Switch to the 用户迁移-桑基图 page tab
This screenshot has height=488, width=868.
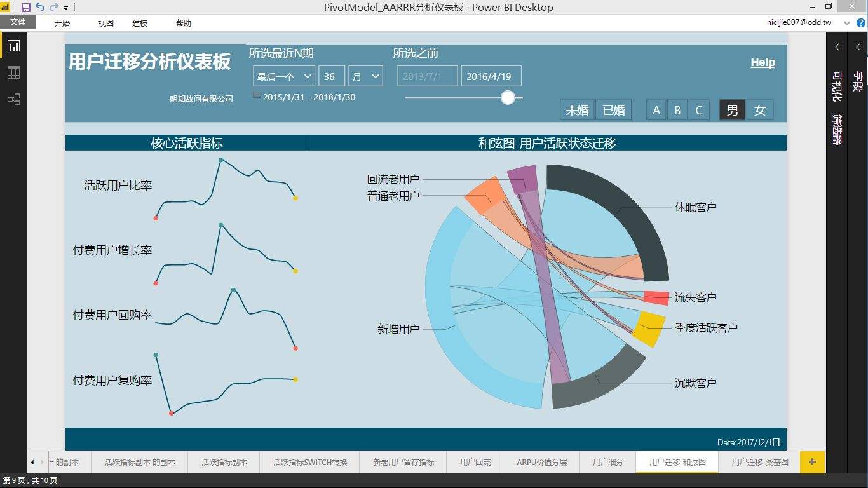coord(759,462)
